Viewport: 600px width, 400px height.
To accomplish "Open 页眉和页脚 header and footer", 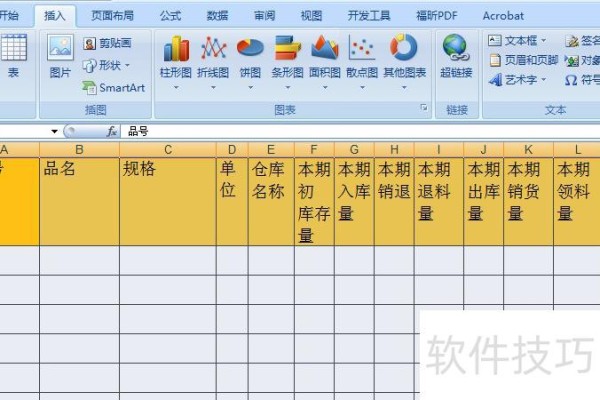I will 523,60.
